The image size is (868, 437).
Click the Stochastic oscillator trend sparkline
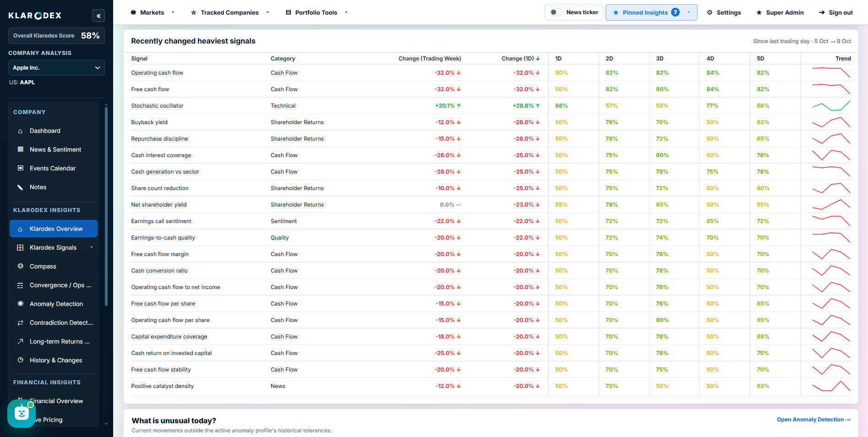coord(831,106)
